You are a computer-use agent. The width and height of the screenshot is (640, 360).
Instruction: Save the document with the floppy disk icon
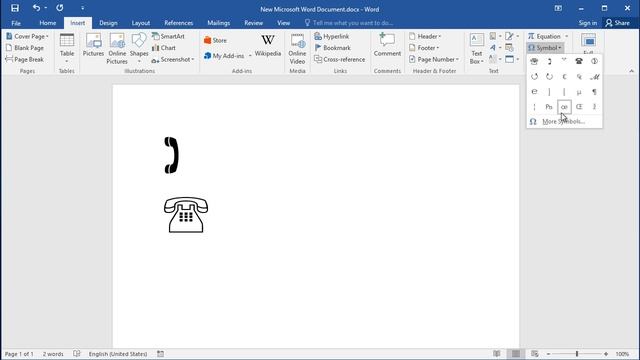tap(15, 8)
